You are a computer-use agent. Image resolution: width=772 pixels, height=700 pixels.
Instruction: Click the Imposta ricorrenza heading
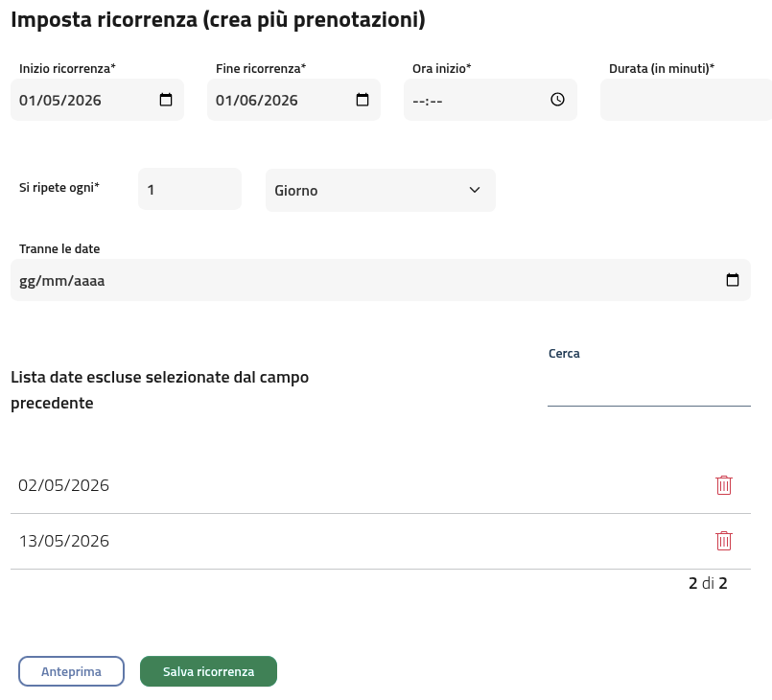(x=218, y=20)
